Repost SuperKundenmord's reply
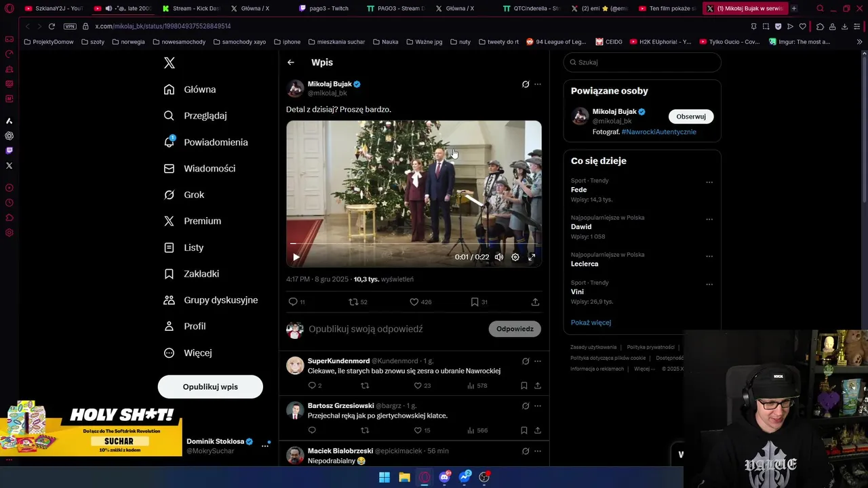This screenshot has height=488, width=868. (365, 386)
